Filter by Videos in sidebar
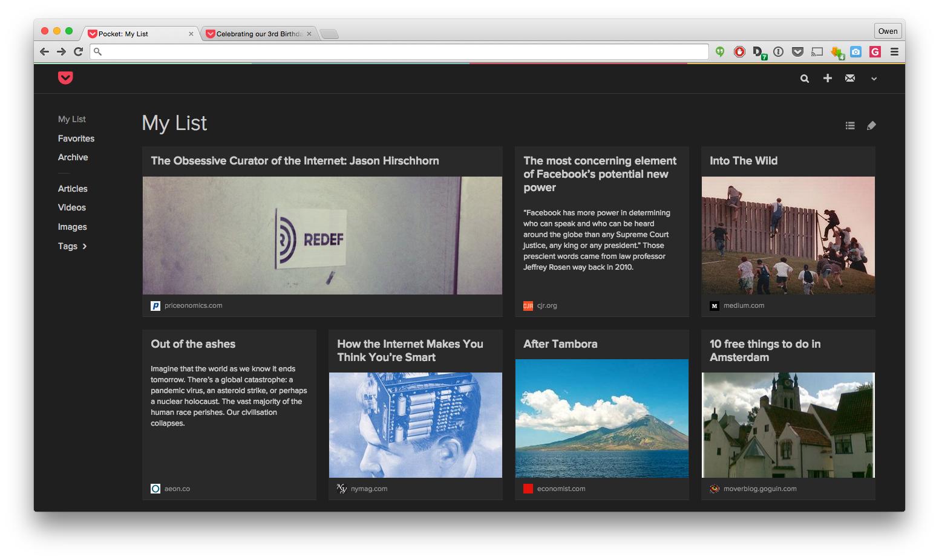The image size is (939, 560). [72, 207]
